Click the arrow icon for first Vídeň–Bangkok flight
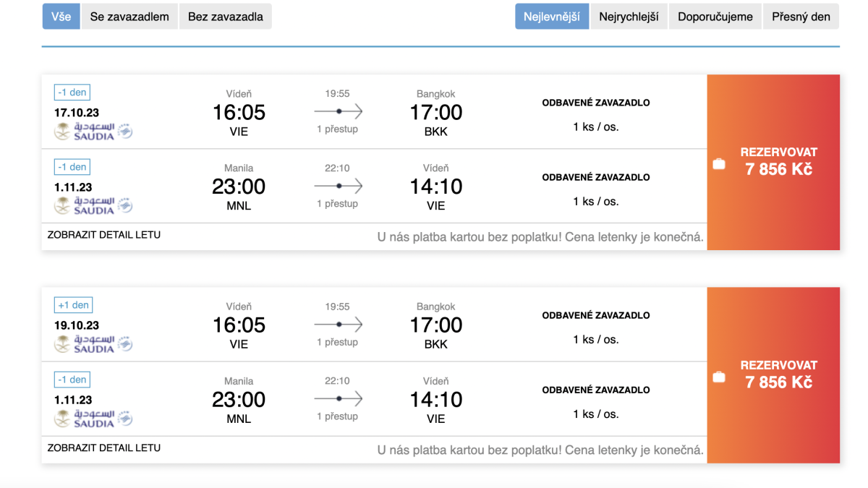868x488 pixels. coord(338,111)
